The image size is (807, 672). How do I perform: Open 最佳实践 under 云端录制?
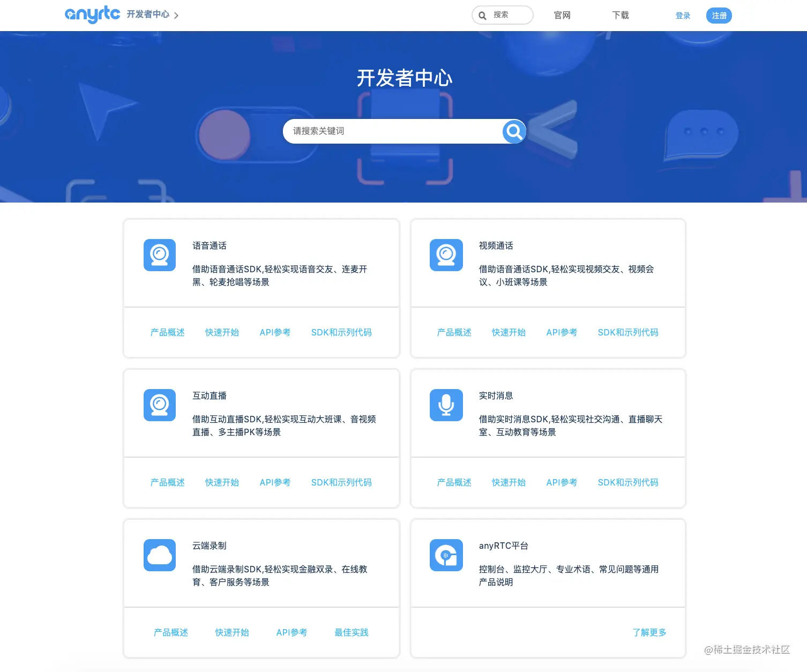tap(352, 632)
